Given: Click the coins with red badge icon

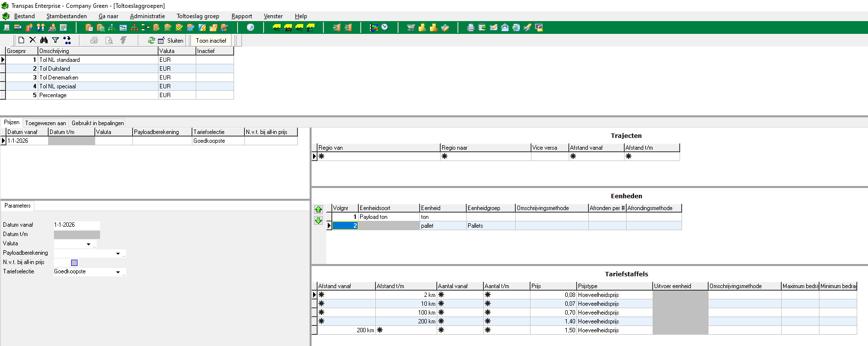Looking at the screenshot, I should tap(434, 27).
